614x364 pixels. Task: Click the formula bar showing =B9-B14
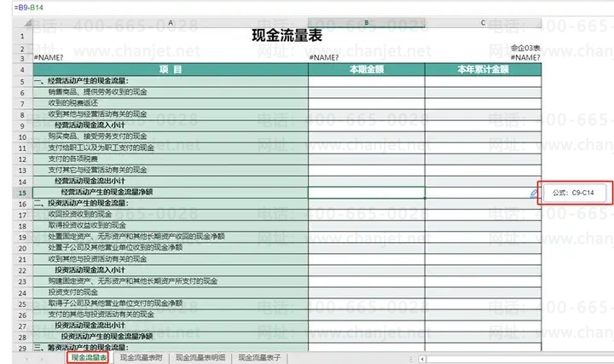[x=312, y=8]
